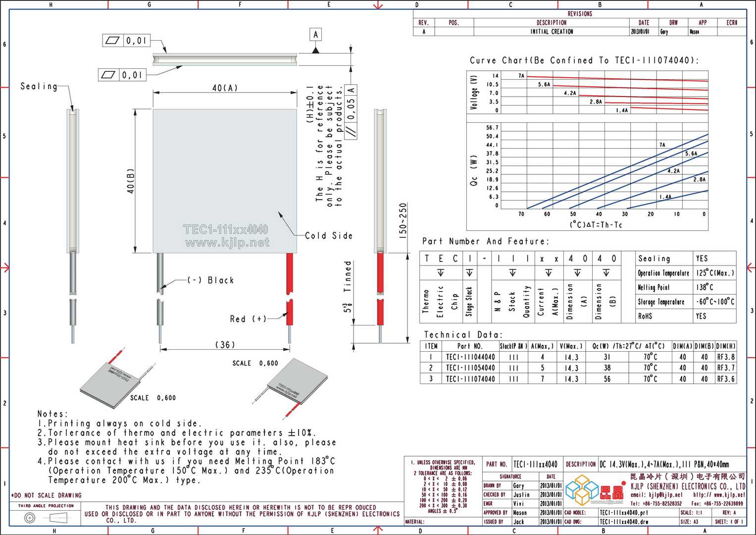Screen dimensions: 756x535
Task: Click the upper flatness 0,01 tolerance frame
Action: pos(126,41)
